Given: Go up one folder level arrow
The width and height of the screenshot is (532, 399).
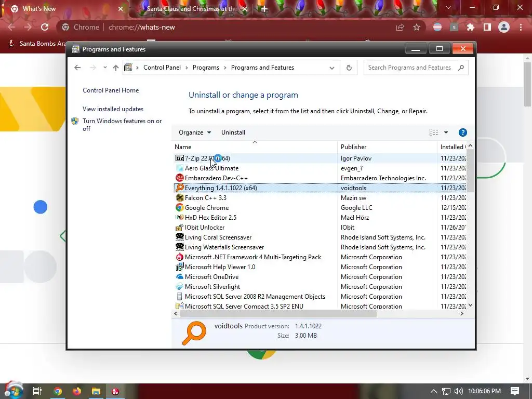Looking at the screenshot, I should [x=116, y=68].
